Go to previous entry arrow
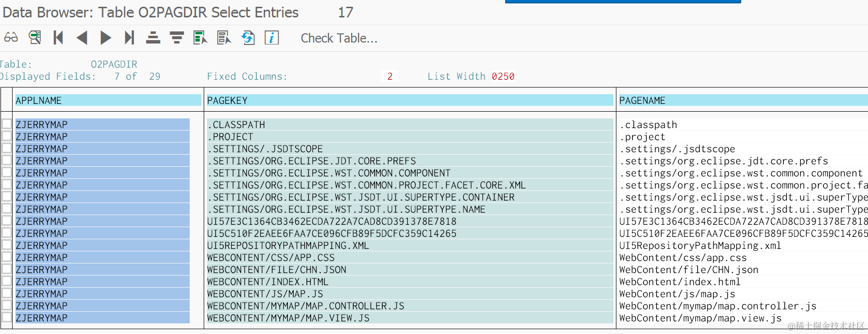The width and height of the screenshot is (868, 334). click(82, 37)
